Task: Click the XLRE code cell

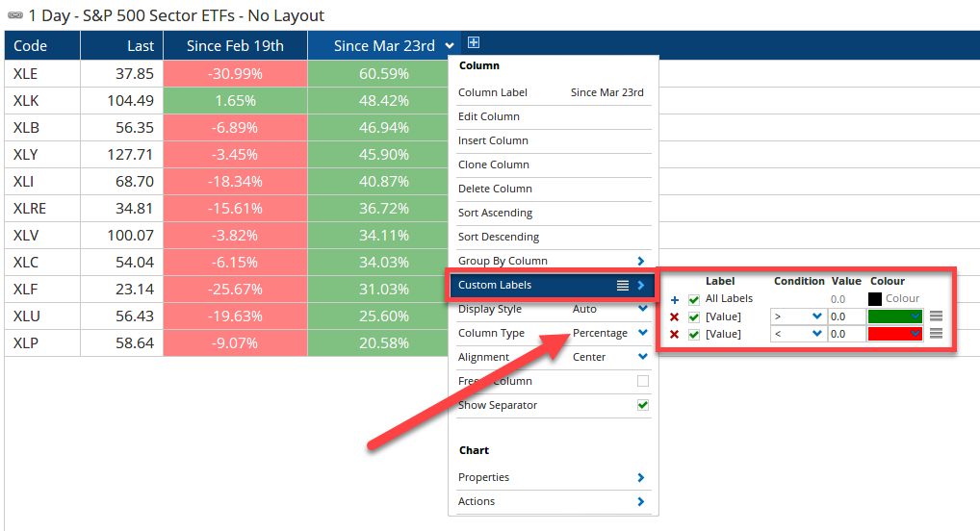Action: pyautogui.click(x=42, y=209)
